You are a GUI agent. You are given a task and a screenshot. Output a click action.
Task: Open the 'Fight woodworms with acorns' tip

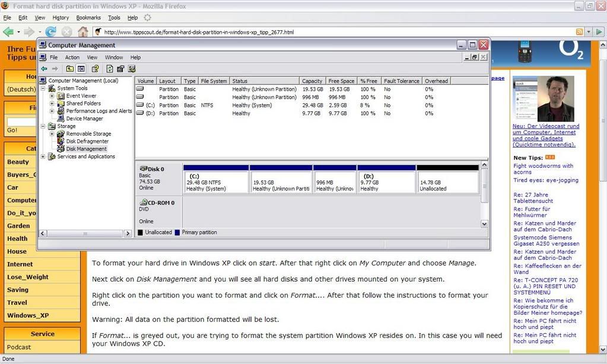(543, 168)
